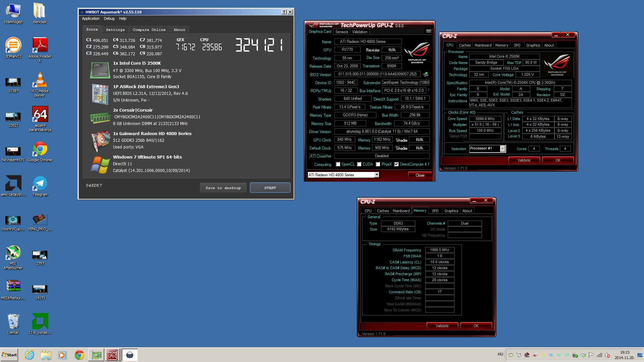Toggle the PhysX checkbox in GPU-Z
This screenshot has width=644, height=362.
pyautogui.click(x=378, y=164)
